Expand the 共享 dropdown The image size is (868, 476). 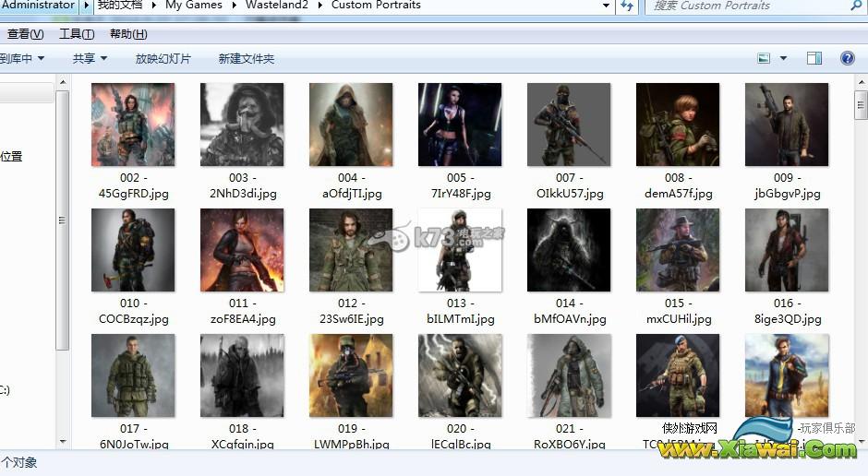click(90, 59)
